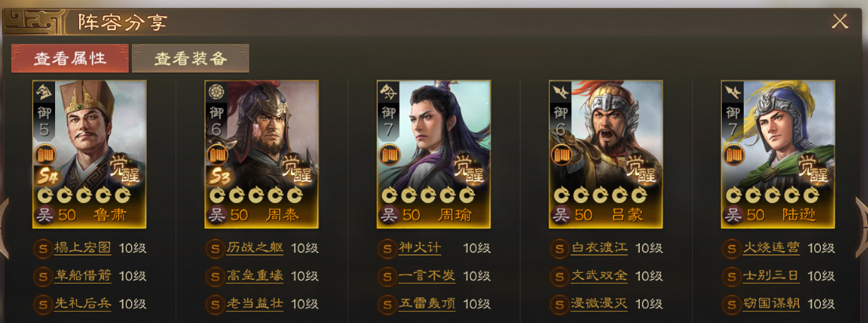The image size is (868, 323).
Task: Open the 草船借箭 skill link
Action: 83,276
